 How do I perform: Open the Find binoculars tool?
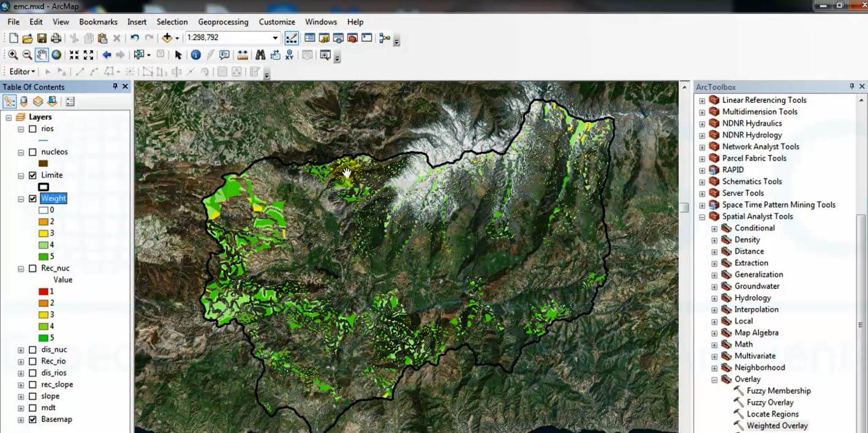(x=259, y=55)
